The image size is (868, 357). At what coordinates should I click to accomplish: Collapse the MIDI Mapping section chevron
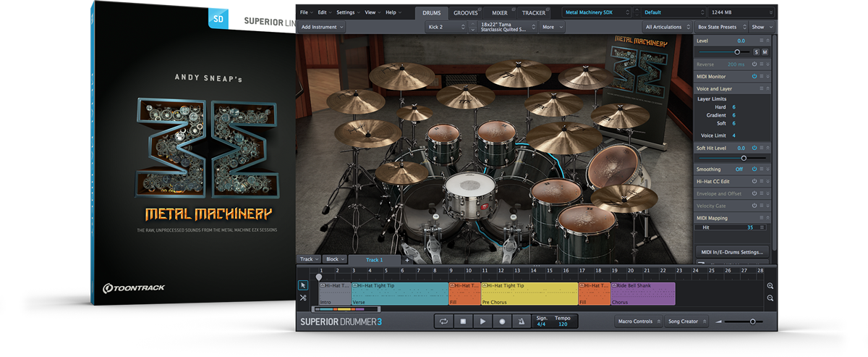pyautogui.click(x=767, y=217)
